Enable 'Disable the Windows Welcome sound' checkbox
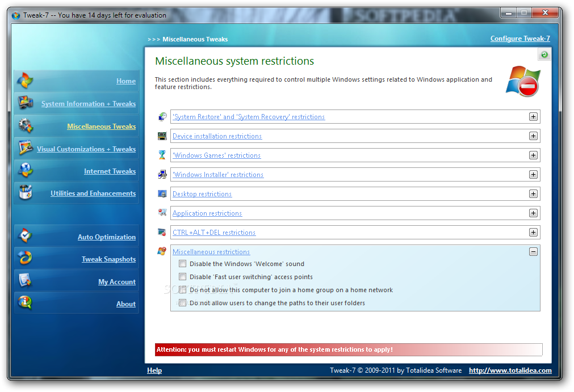574x392 pixels. click(182, 264)
